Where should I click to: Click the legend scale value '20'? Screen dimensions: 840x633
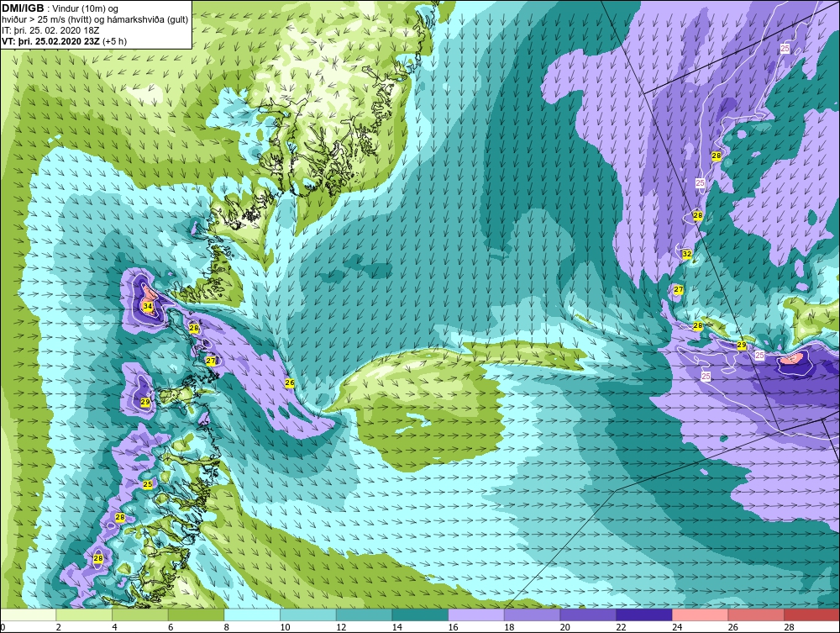click(565, 627)
